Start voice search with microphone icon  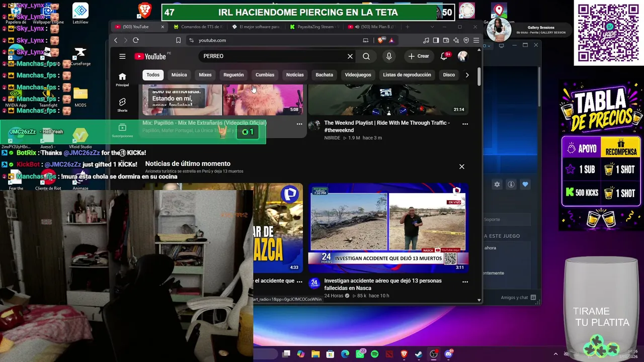389,56
